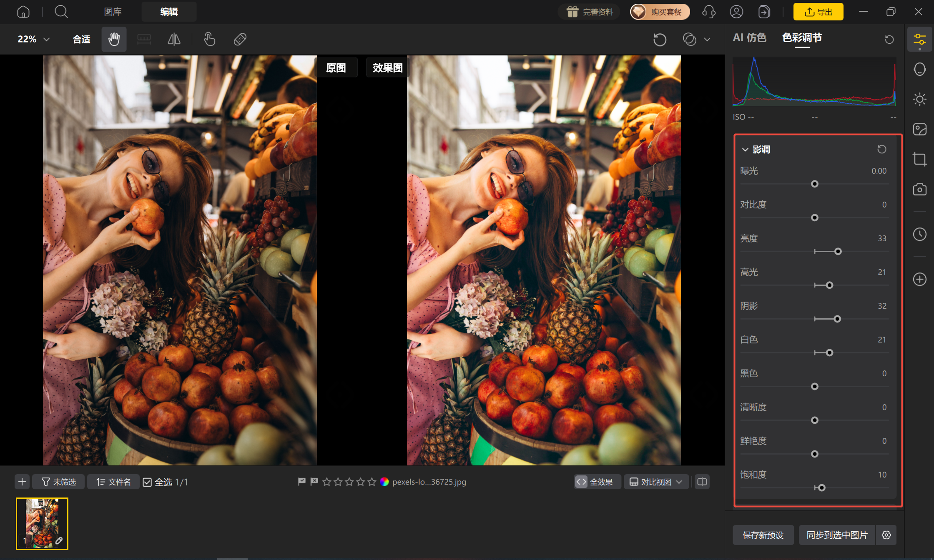Click the second flag reject icon
This screenshot has height=560, width=934.
tap(314, 482)
